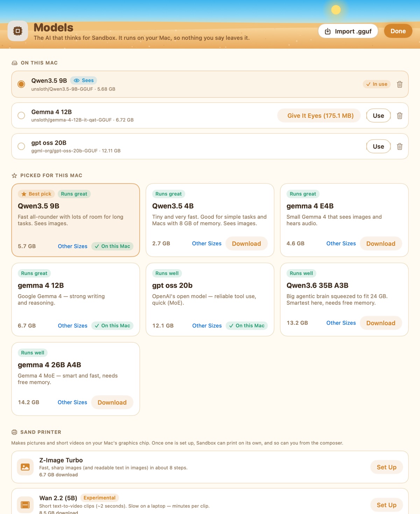
Task: Click 'ggml-org/gpt-oss-20b-GGUF' text
Action: point(64,151)
